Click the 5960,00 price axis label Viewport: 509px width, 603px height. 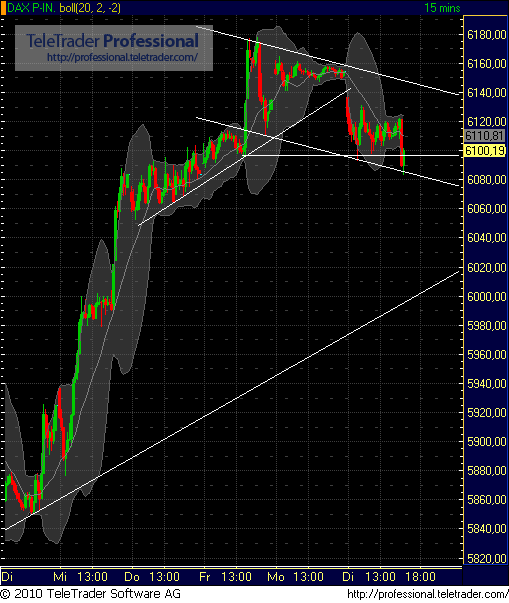[x=486, y=355]
